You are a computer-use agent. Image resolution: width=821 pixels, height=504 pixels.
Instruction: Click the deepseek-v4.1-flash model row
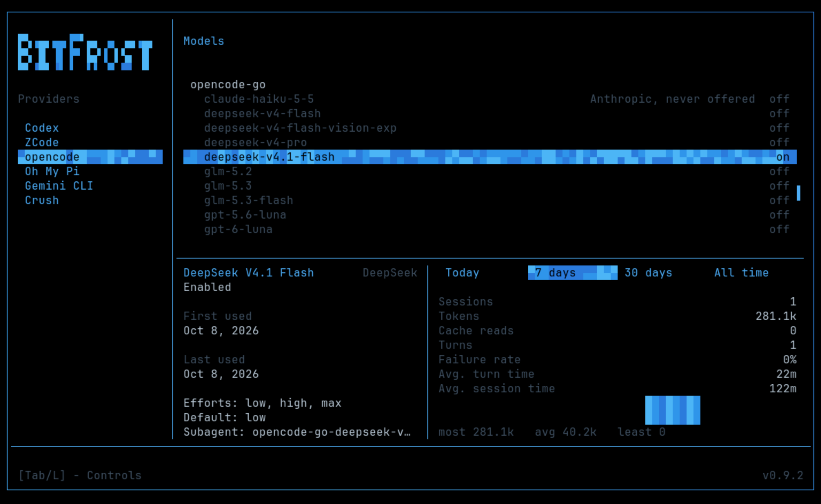coord(490,157)
